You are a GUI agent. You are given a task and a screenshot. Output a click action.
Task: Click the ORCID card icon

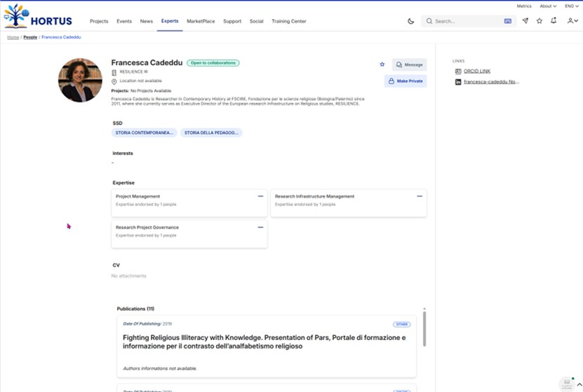point(458,72)
